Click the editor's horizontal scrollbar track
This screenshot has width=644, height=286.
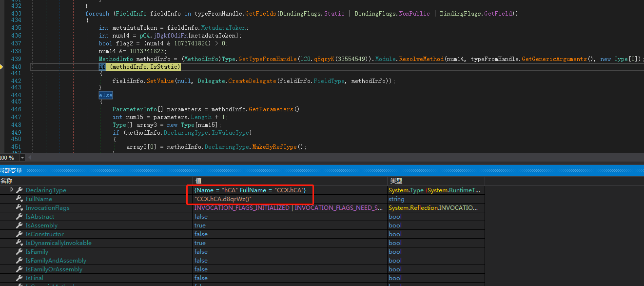coord(336,158)
